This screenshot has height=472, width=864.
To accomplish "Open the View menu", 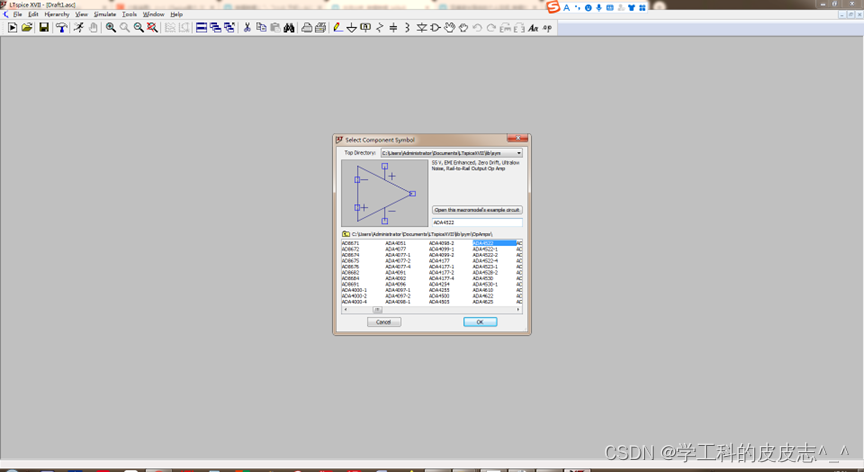I will [82, 14].
